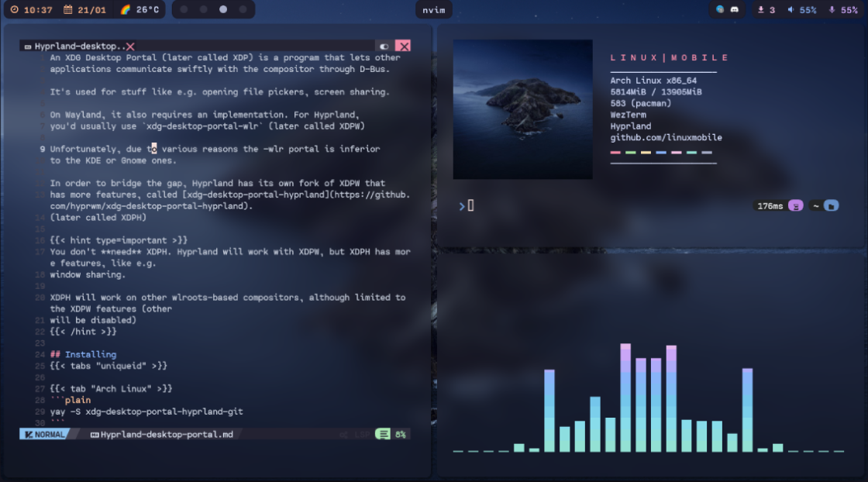Click the island wallpaper thumbnail in the terminal
Image resolution: width=868 pixels, height=482 pixels.
[x=522, y=109]
